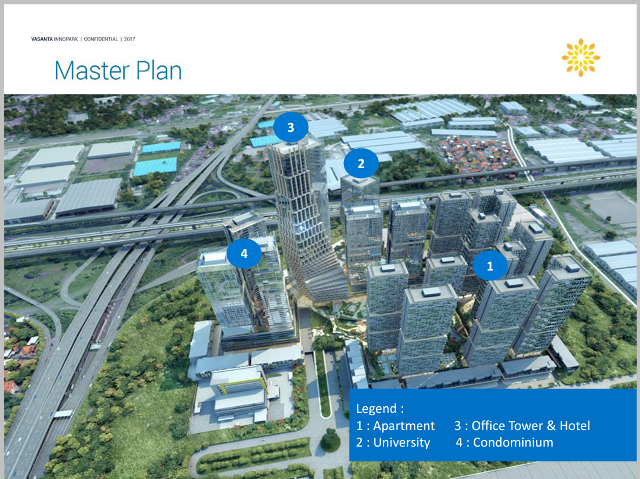
Task: Click the number 3 Office Tower marker
Action: click(291, 127)
